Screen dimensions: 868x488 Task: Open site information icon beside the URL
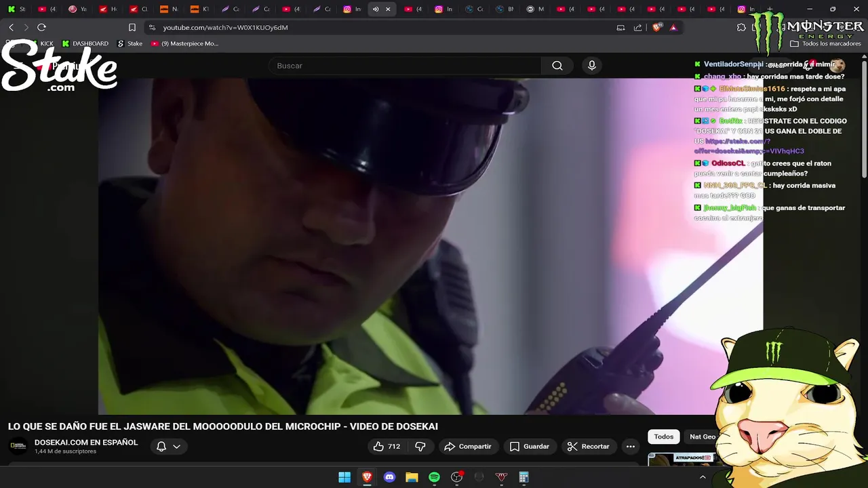click(x=152, y=28)
